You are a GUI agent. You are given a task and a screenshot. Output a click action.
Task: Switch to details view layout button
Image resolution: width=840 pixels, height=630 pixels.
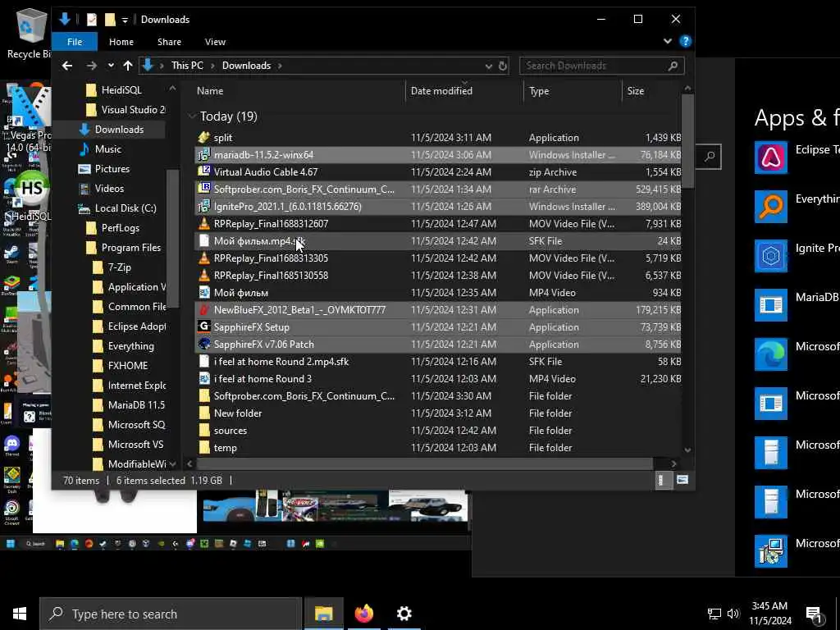[663, 480]
